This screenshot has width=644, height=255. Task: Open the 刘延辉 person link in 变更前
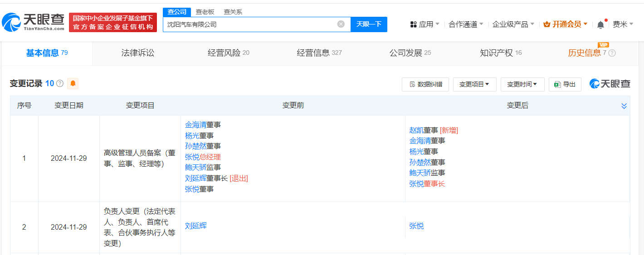click(196, 226)
